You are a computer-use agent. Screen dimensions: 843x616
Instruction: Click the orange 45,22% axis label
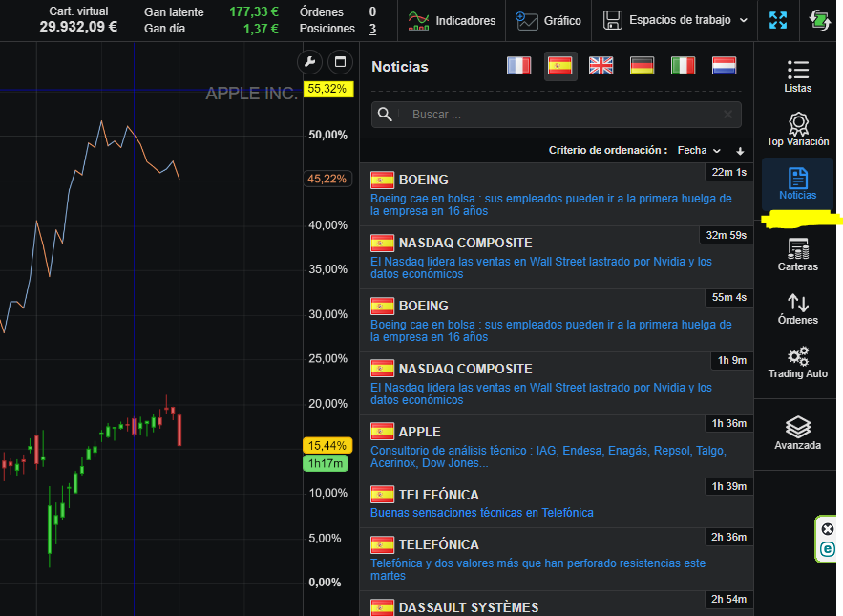327,179
